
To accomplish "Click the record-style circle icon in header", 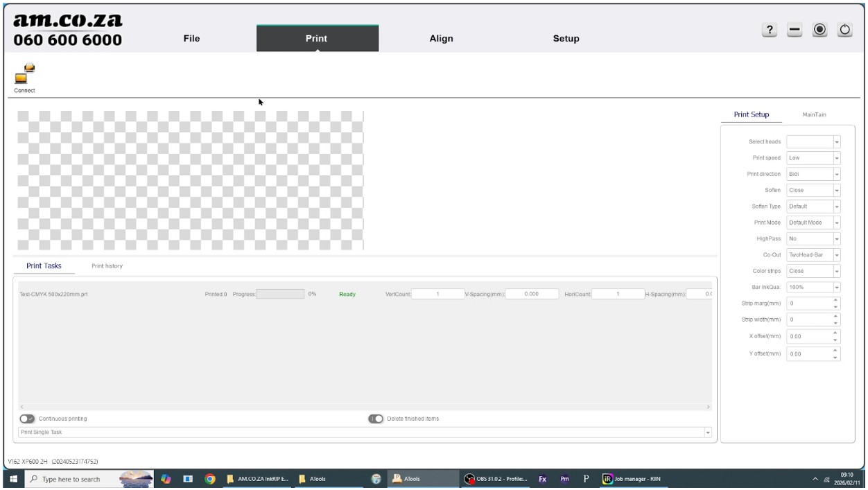I will click(x=819, y=30).
